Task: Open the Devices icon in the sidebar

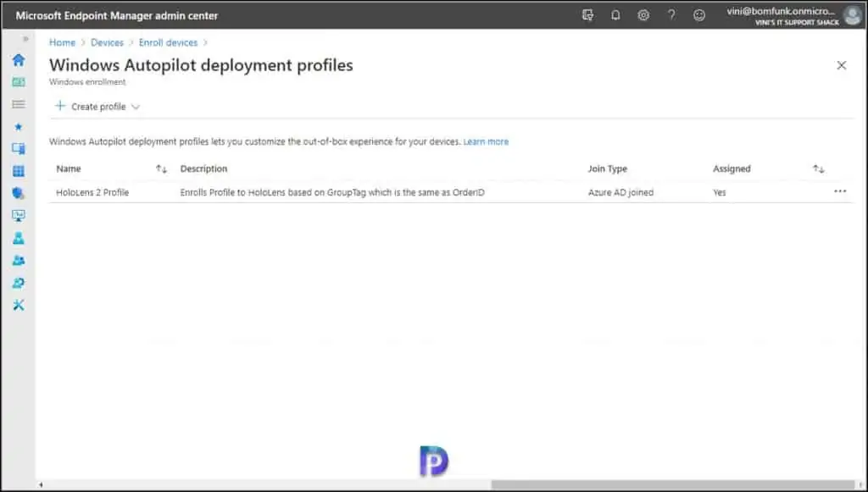Action: click(x=19, y=149)
